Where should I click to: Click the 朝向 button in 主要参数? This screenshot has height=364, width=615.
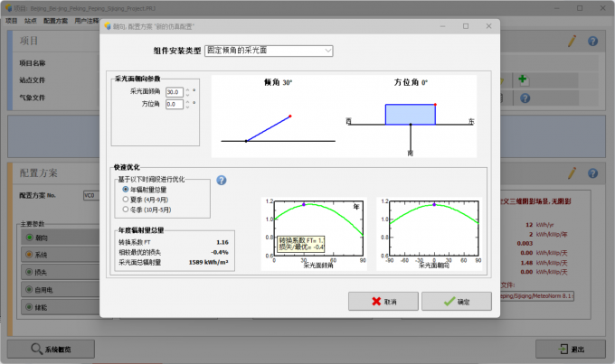click(x=60, y=238)
